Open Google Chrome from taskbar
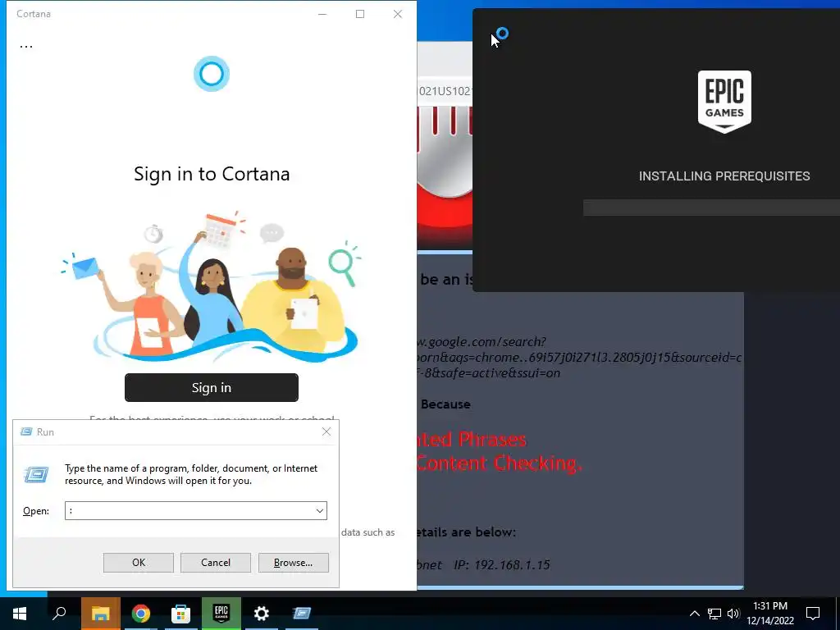 click(141, 614)
